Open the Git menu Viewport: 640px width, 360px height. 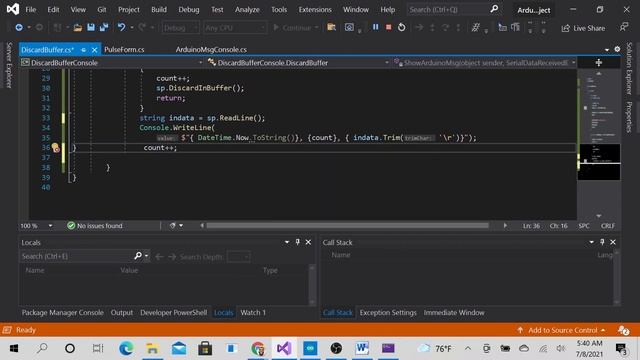pyautogui.click(x=102, y=9)
